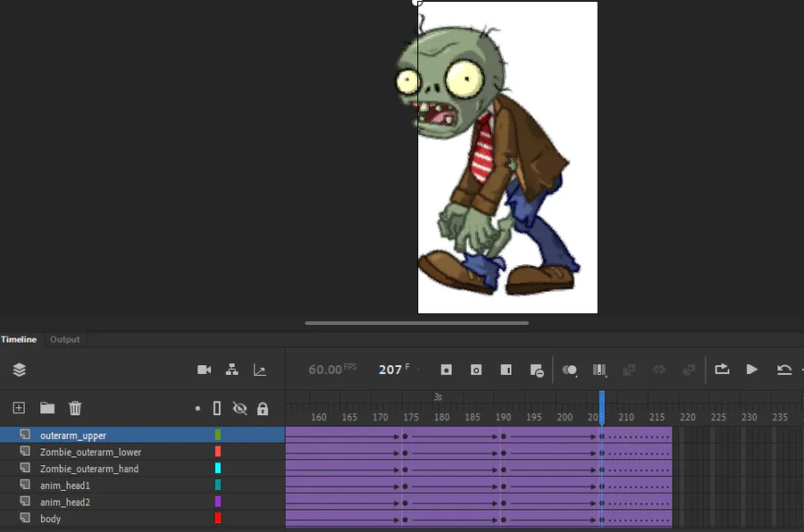Screen dimensions: 804x532
Task: Click cyan swatch of Zombie_outerarm_hand layer
Action: [218, 468]
